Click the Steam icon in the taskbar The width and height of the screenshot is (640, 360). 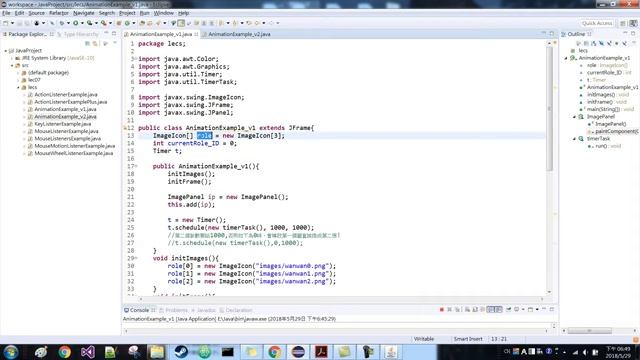pyautogui.click(x=181, y=352)
